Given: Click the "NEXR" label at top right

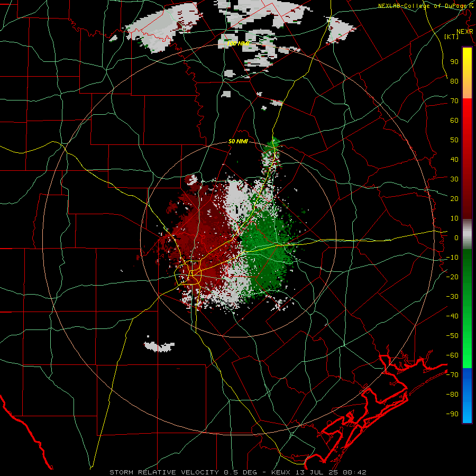Looking at the screenshot, I should point(465,32).
